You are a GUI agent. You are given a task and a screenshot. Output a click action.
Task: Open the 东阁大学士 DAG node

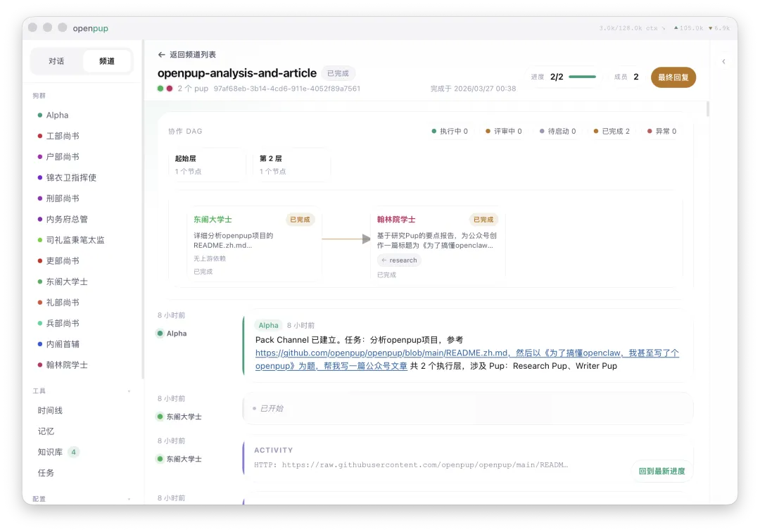(254, 245)
